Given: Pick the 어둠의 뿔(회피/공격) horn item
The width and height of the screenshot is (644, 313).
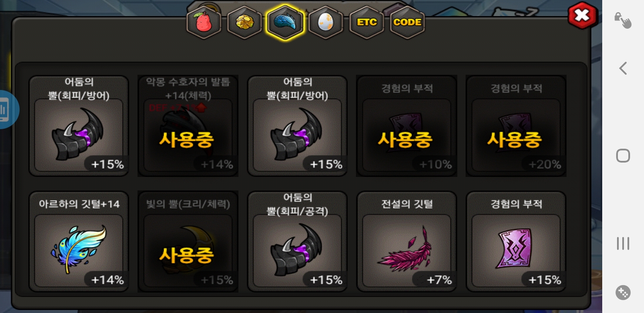Looking at the screenshot, I should (x=297, y=241).
